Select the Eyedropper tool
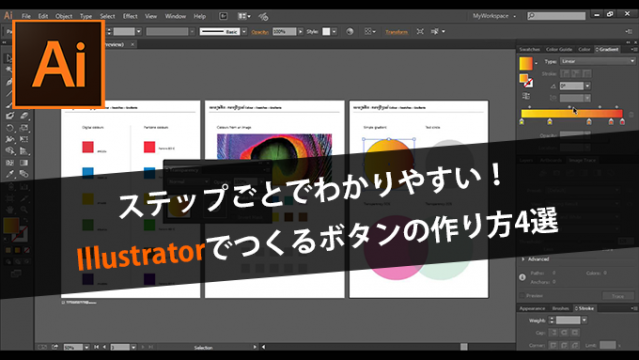 [10, 174]
